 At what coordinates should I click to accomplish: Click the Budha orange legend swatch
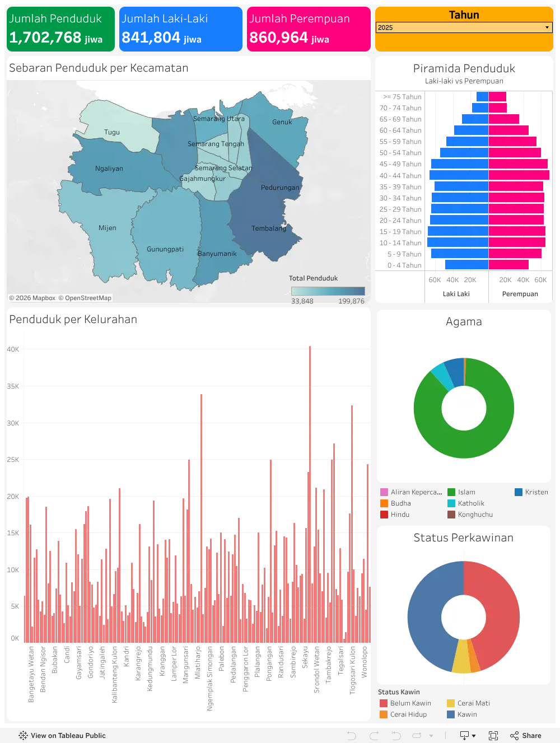384,503
